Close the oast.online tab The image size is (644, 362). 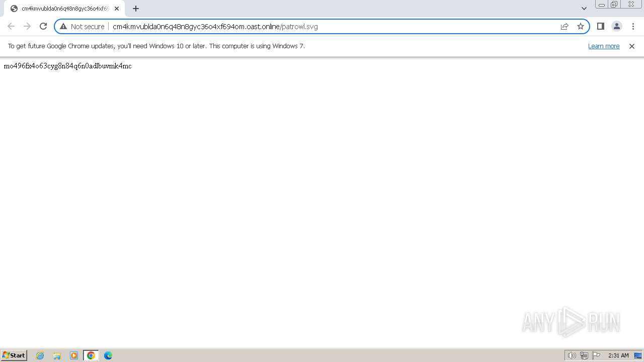117,9
